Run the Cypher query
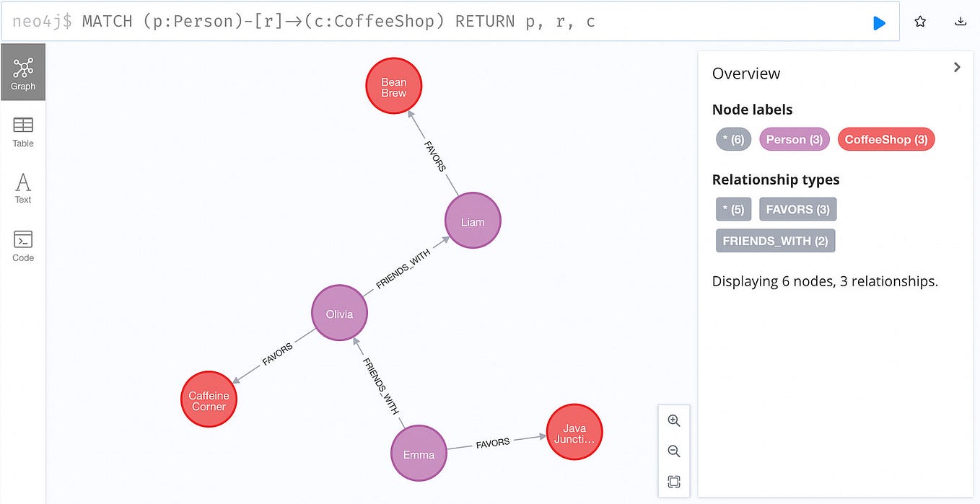Screen dimensions: 980x504 click(879, 22)
